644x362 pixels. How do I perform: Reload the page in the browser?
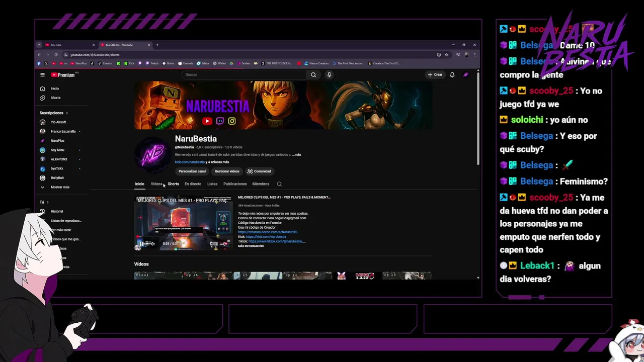pos(56,55)
